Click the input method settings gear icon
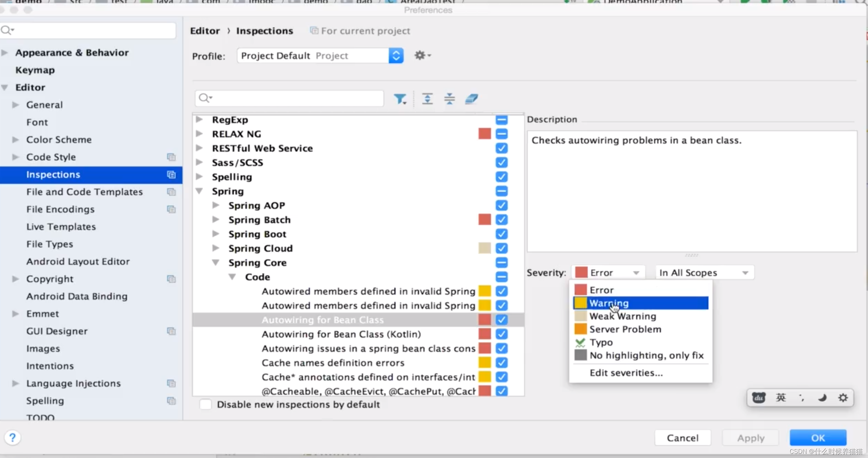 tap(843, 398)
